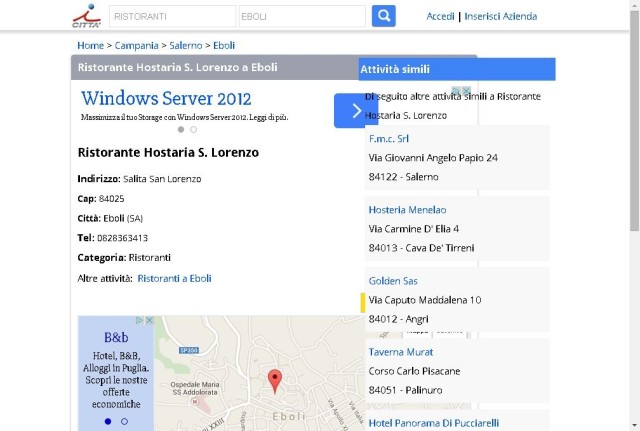The image size is (640, 431).
Task: Open the Città site logo
Action: (x=87, y=16)
